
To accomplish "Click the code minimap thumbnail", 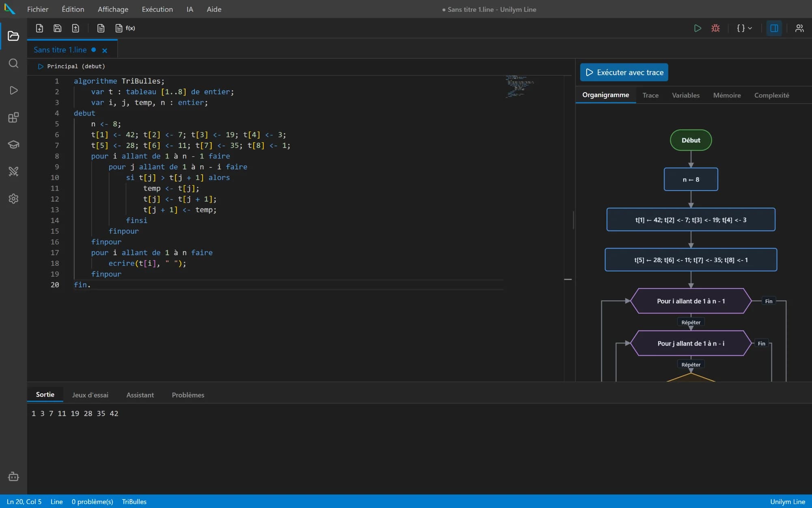I will (x=520, y=87).
